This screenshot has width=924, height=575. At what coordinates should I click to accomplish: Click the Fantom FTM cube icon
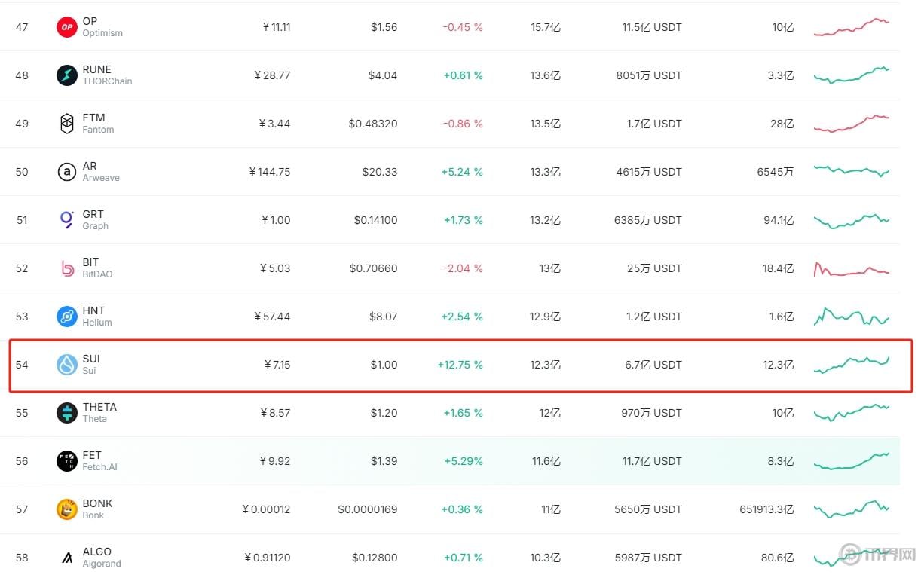[67, 124]
